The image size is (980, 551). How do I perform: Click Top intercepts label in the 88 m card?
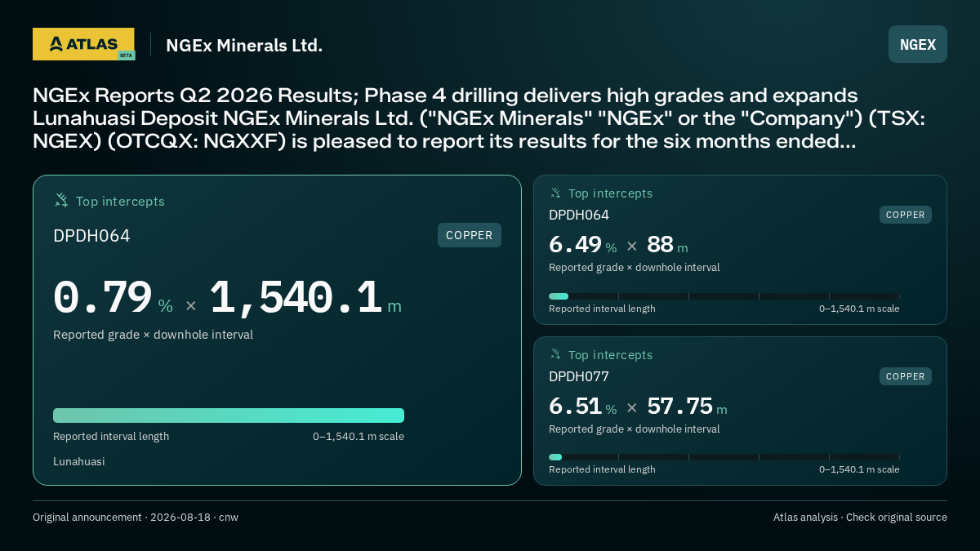(x=610, y=193)
